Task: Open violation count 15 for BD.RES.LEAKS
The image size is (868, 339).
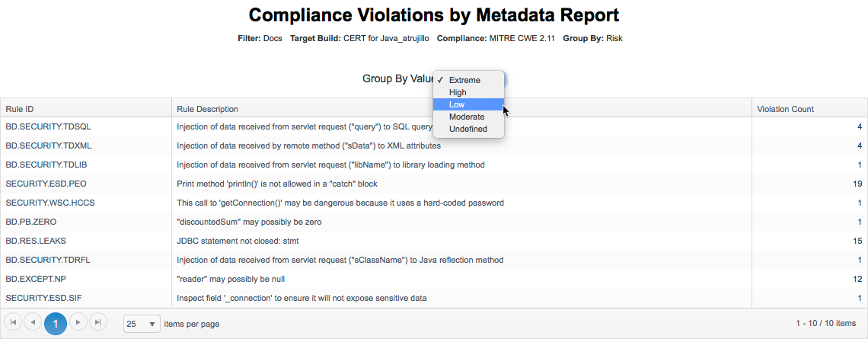Action: [x=857, y=241]
